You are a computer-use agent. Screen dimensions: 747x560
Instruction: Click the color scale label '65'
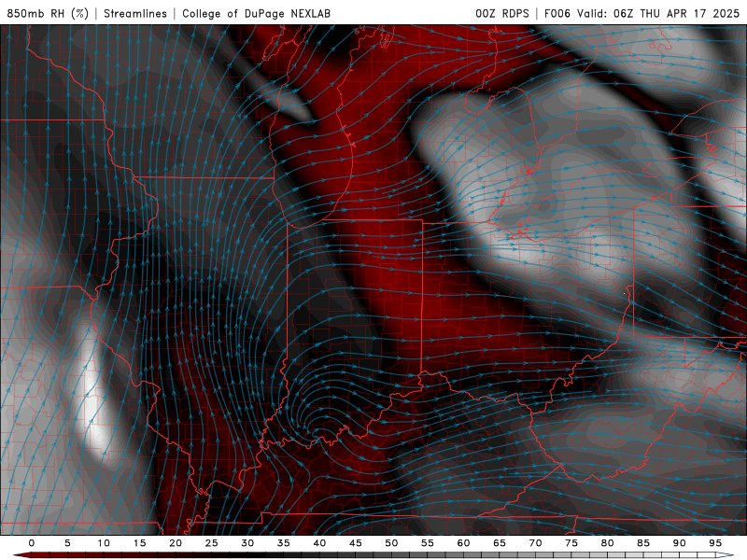coord(500,543)
